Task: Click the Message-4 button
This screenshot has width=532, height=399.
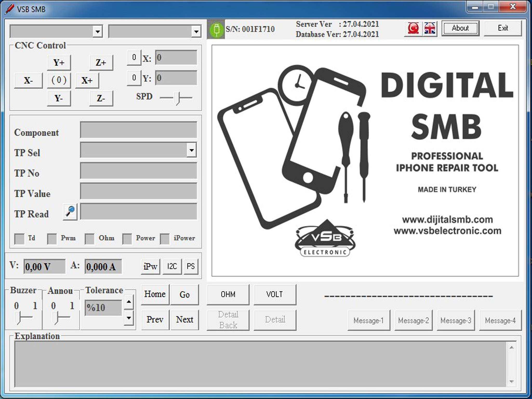Action: point(500,320)
